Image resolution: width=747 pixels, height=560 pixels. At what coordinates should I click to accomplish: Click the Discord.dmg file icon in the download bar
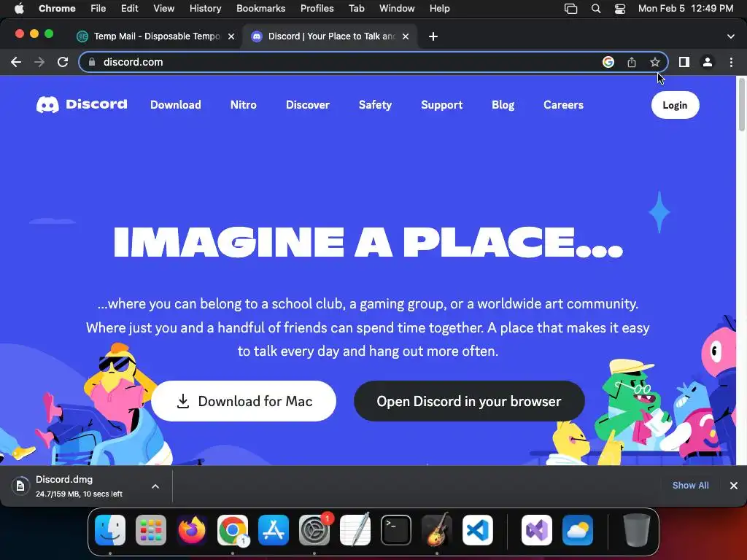pyautogui.click(x=20, y=486)
